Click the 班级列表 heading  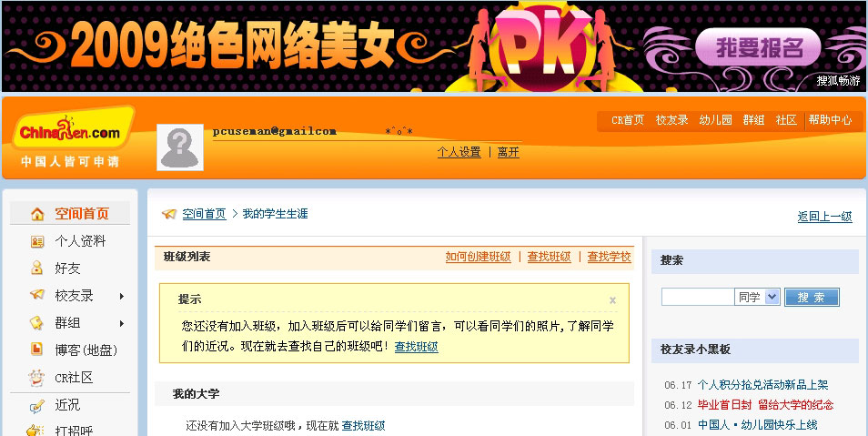coord(187,257)
